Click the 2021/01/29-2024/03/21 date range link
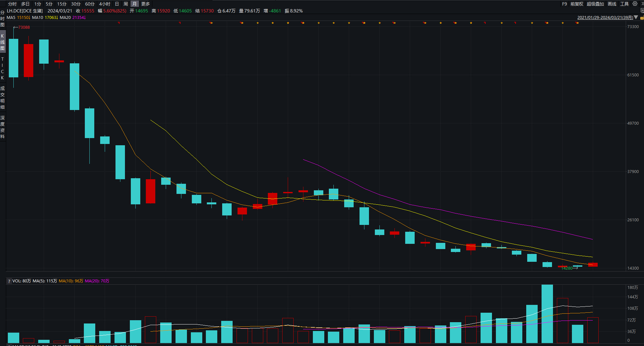 coord(605,18)
